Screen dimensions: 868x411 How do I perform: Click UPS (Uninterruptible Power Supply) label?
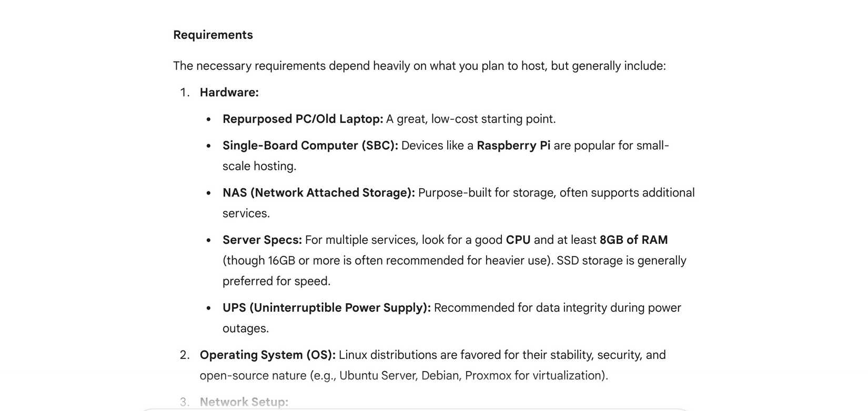[x=326, y=308]
